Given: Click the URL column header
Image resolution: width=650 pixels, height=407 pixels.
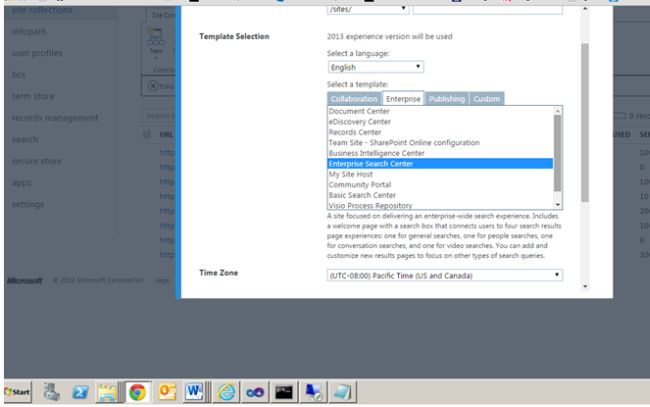Looking at the screenshot, I should click(x=166, y=134).
